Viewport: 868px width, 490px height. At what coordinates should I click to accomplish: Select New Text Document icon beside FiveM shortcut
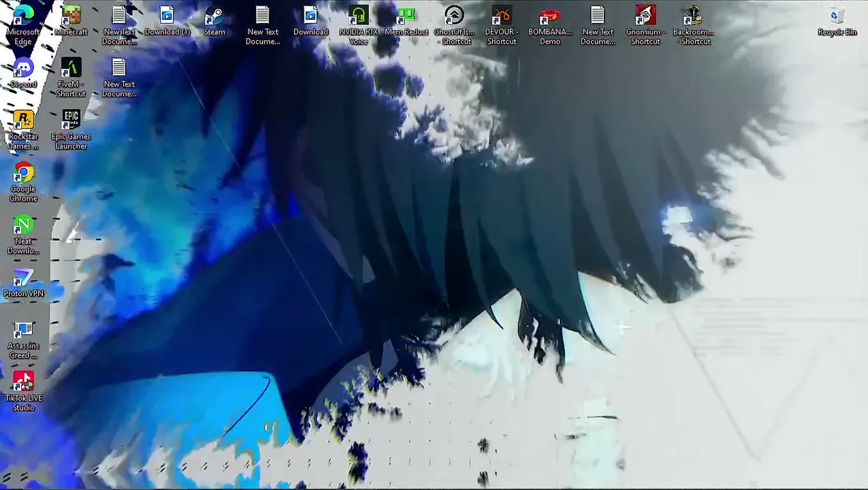pos(119,78)
